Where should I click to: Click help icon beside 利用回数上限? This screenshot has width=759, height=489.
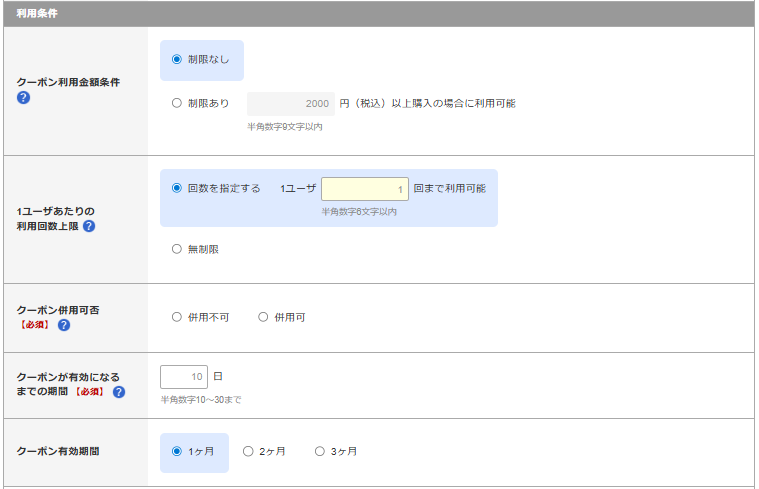pos(89,226)
